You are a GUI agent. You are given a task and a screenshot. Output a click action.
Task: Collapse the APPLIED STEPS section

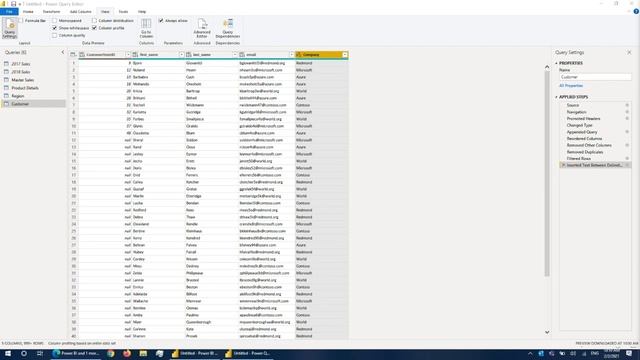tap(556, 97)
